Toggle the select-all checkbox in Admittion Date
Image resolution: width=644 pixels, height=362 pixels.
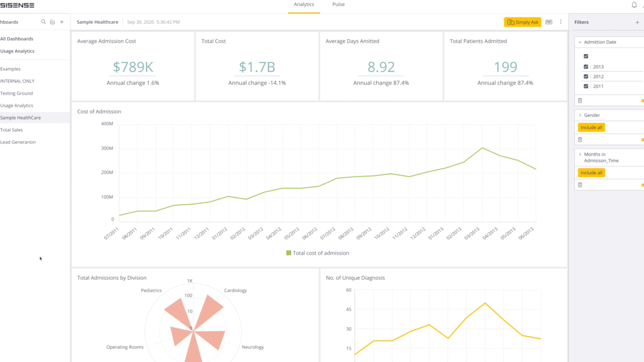click(x=586, y=56)
